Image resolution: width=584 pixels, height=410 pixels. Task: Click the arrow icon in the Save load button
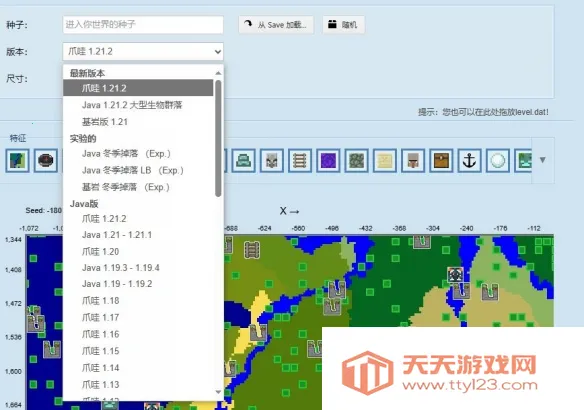coord(248,24)
